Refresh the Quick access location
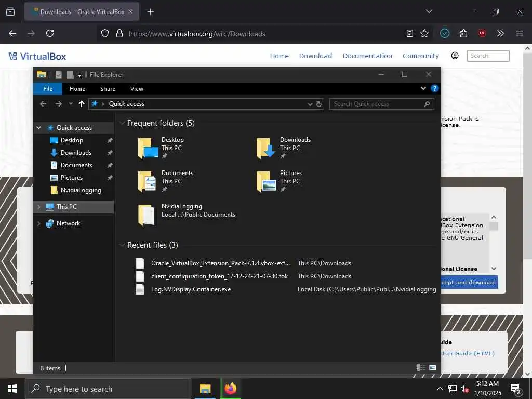 [x=319, y=104]
